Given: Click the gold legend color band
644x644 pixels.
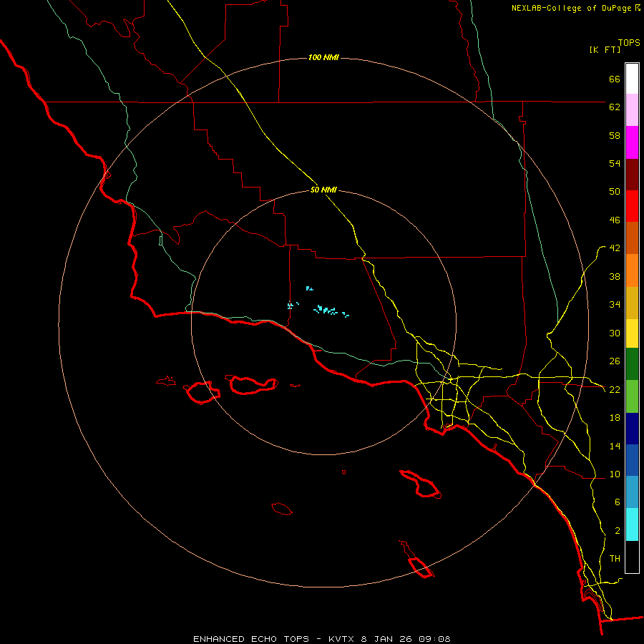Looking at the screenshot, I should [x=632, y=303].
